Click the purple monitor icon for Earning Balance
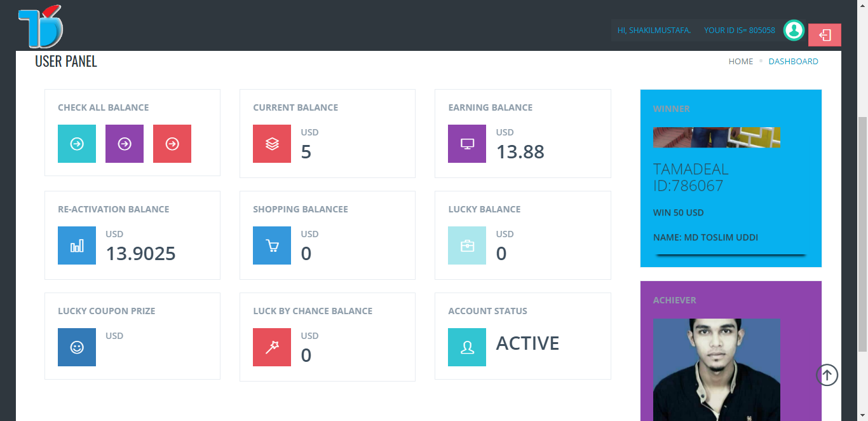The image size is (868, 421). pos(467,144)
